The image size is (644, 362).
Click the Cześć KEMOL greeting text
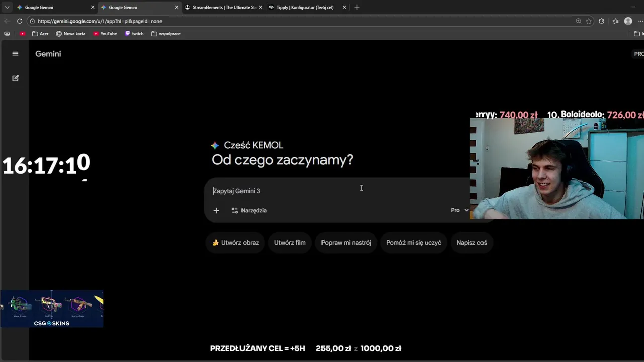click(x=254, y=145)
